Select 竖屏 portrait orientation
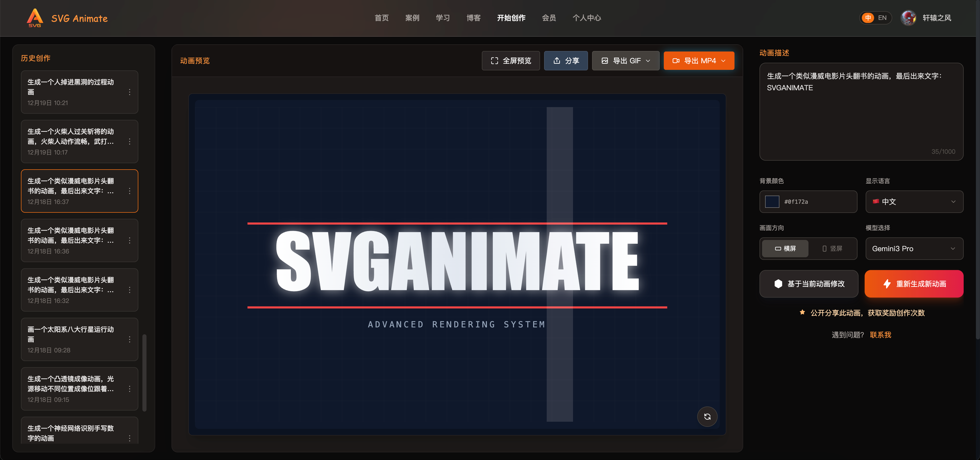Viewport: 980px width, 460px height. tap(832, 249)
